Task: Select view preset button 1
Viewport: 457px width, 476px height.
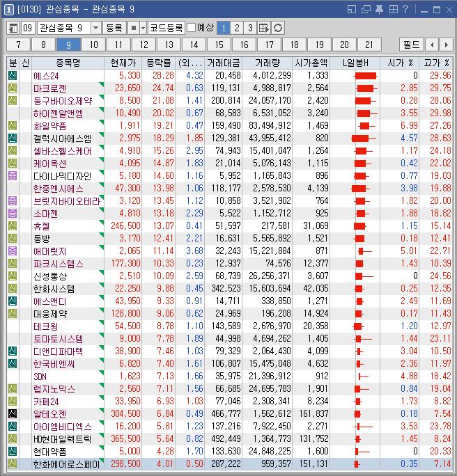Action: [224, 29]
